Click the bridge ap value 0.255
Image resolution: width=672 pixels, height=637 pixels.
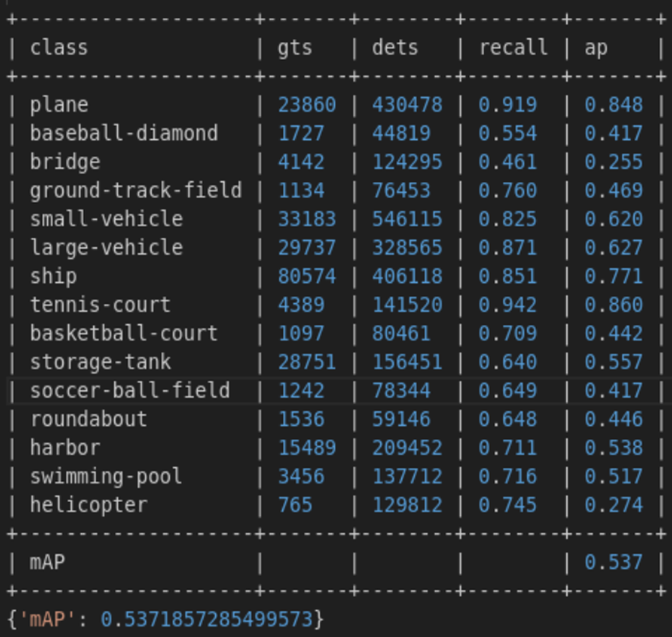614,162
